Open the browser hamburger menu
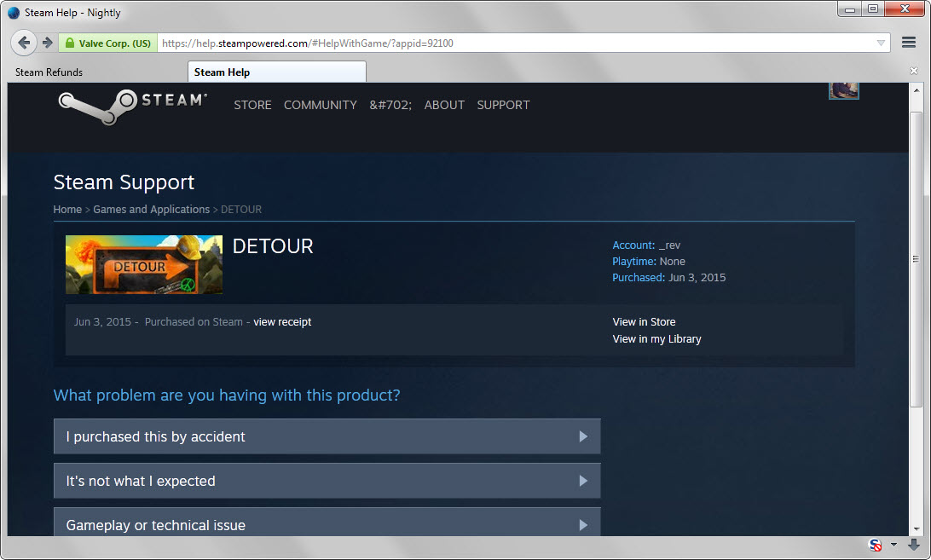The height and width of the screenshot is (560, 931). click(909, 42)
